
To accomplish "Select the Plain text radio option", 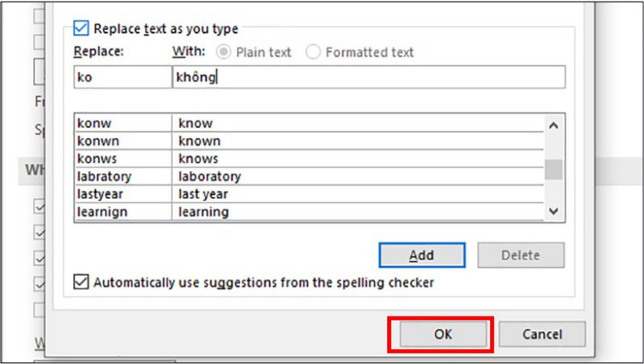I will point(225,52).
